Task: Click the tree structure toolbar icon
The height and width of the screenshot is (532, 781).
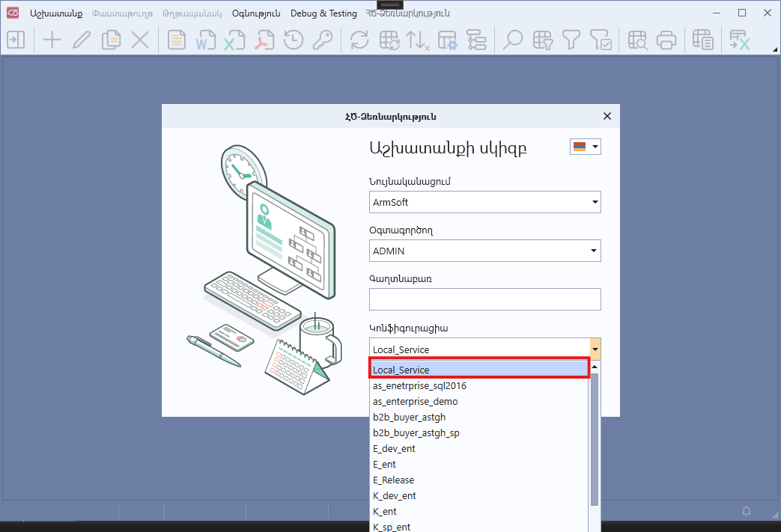Action: click(x=477, y=40)
